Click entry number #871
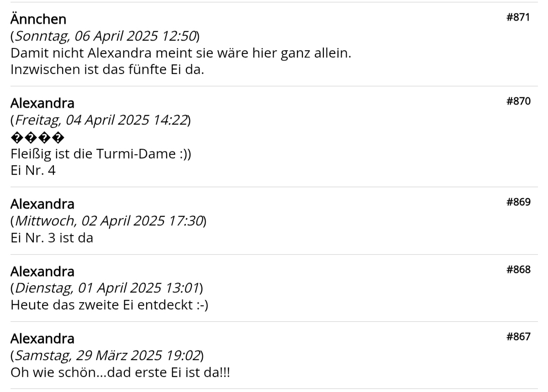548x392 pixels. [518, 18]
